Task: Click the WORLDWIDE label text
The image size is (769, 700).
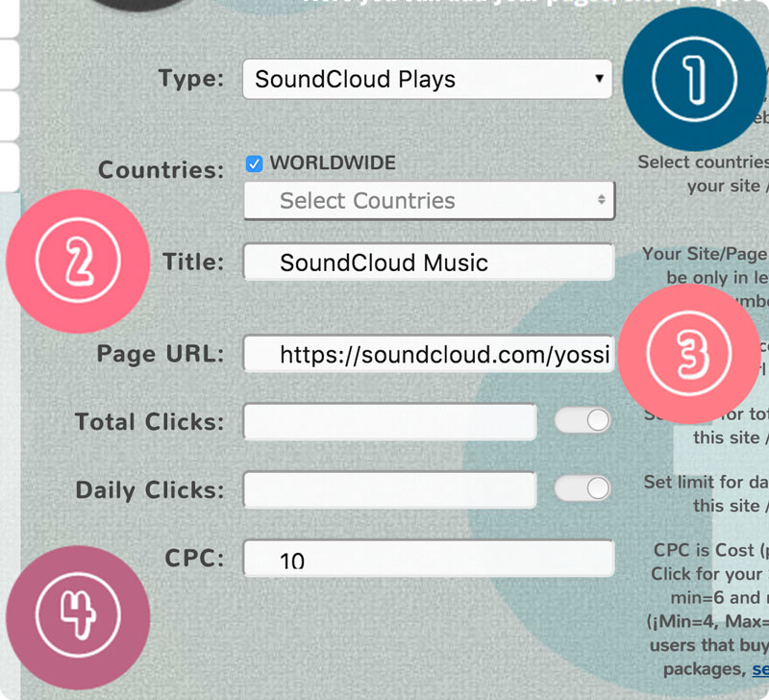Action: pyautogui.click(x=332, y=162)
